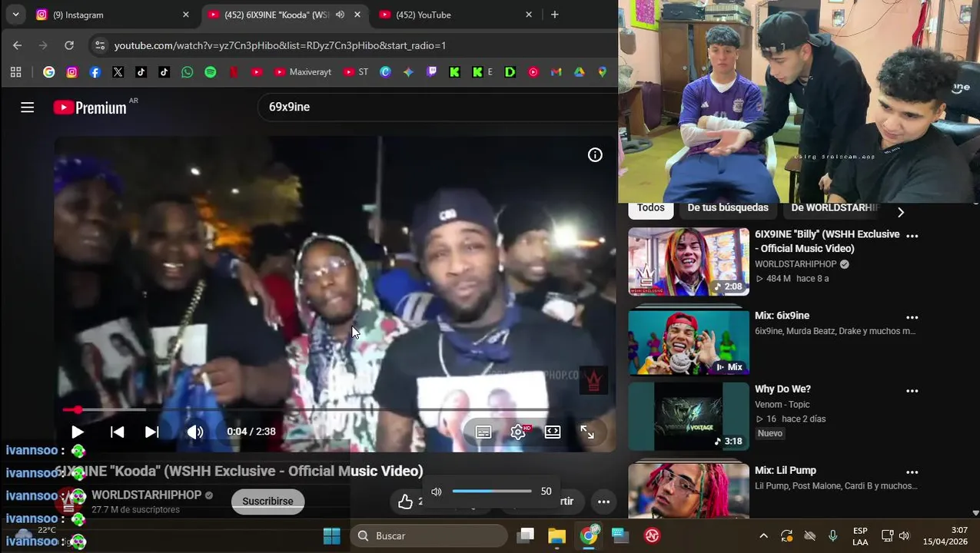Seek on the red video progress bar
Image resolution: width=980 pixels, height=553 pixels.
tap(334, 410)
